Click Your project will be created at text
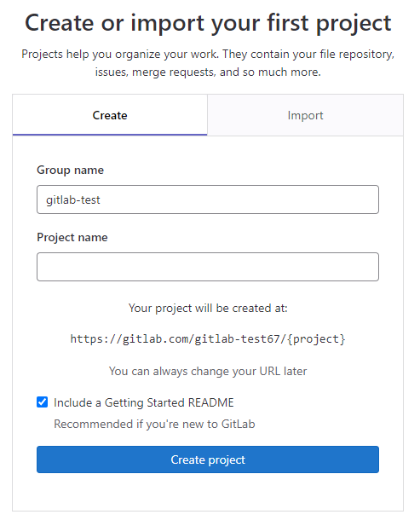 (208, 308)
